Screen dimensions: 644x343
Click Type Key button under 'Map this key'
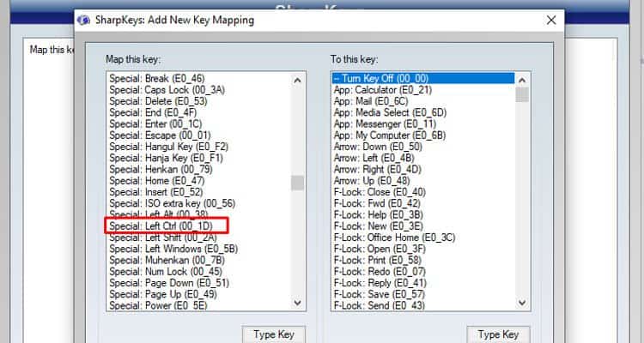point(274,334)
